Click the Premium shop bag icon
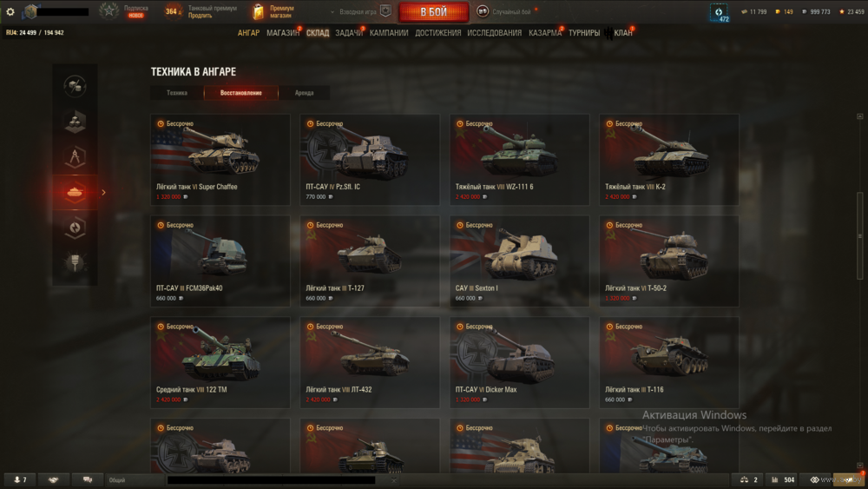Image resolution: width=868 pixels, height=489 pixels. coord(258,11)
